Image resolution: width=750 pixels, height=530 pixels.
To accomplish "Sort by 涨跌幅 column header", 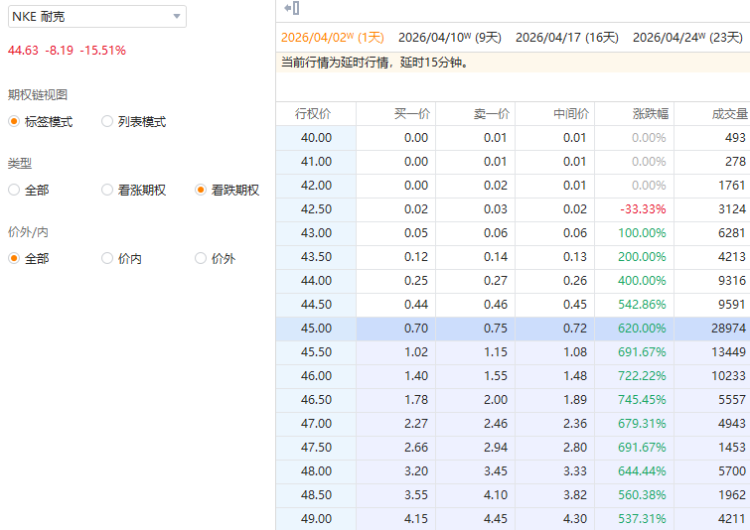I will pyautogui.click(x=649, y=114).
